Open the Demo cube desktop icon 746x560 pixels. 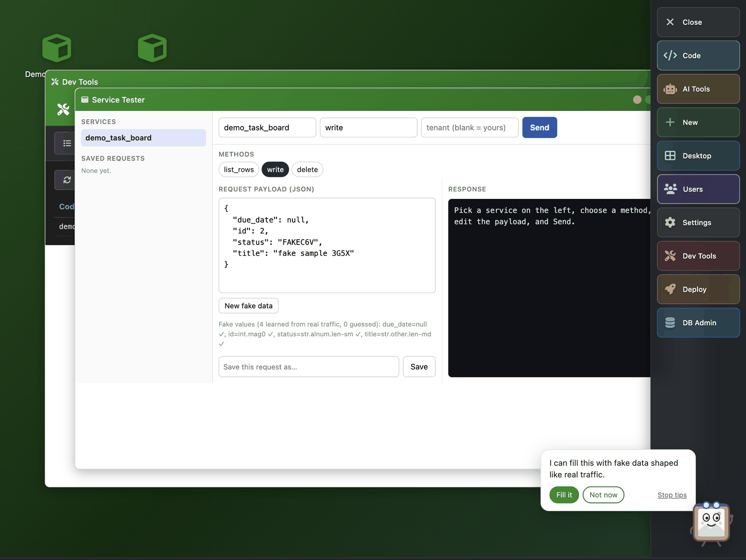(x=56, y=48)
